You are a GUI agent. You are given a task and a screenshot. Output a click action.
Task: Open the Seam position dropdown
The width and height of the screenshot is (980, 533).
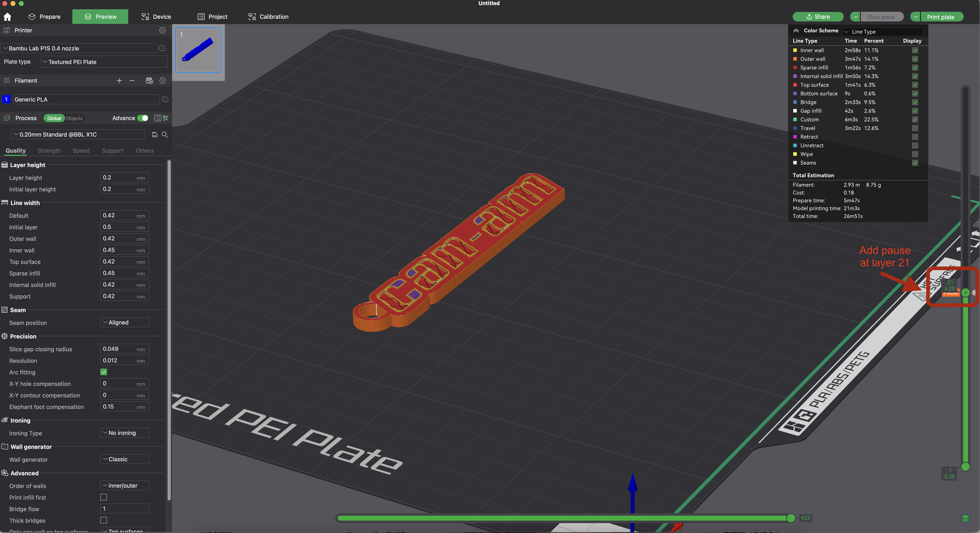124,323
